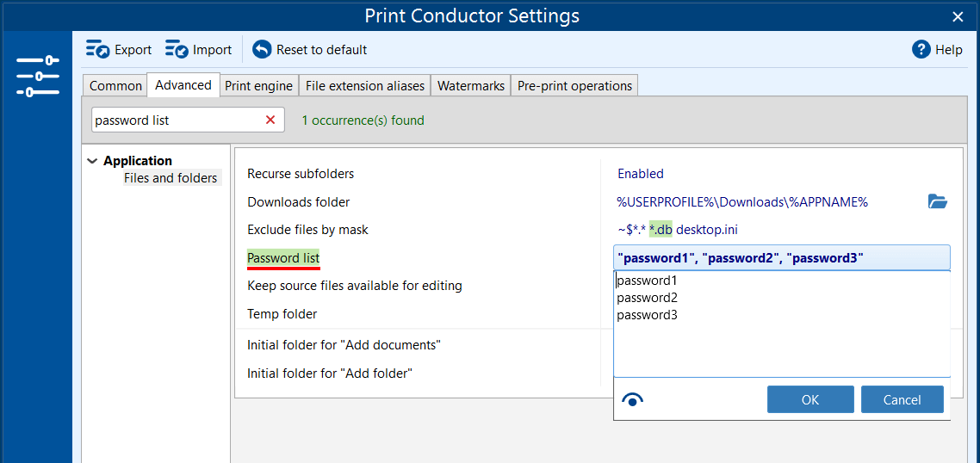Cancel the password list editing

(x=902, y=399)
